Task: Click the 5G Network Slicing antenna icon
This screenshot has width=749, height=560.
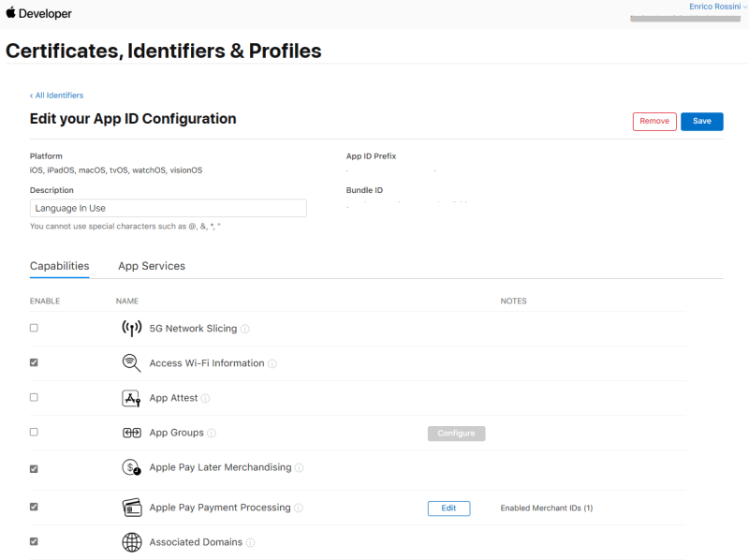Action: 131,329
